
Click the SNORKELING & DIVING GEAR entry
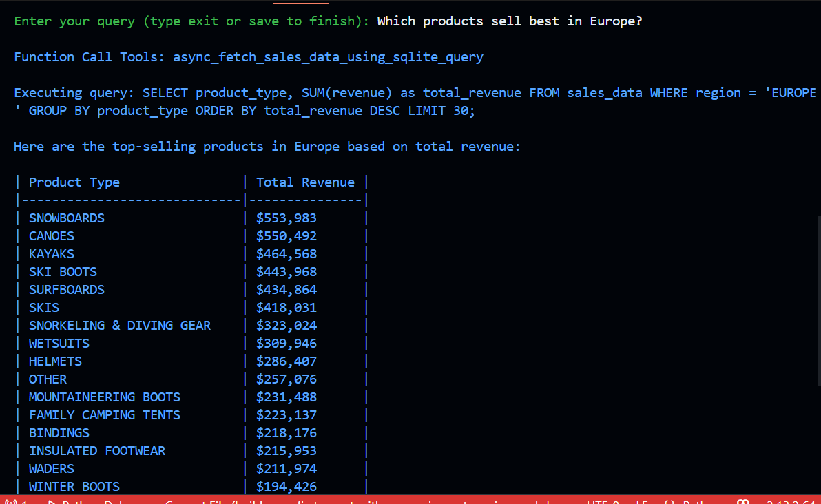point(120,326)
